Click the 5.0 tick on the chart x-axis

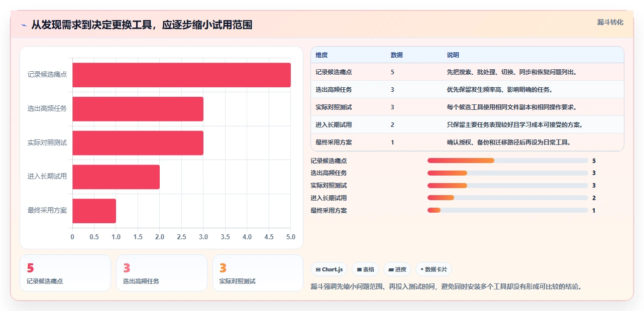click(290, 237)
